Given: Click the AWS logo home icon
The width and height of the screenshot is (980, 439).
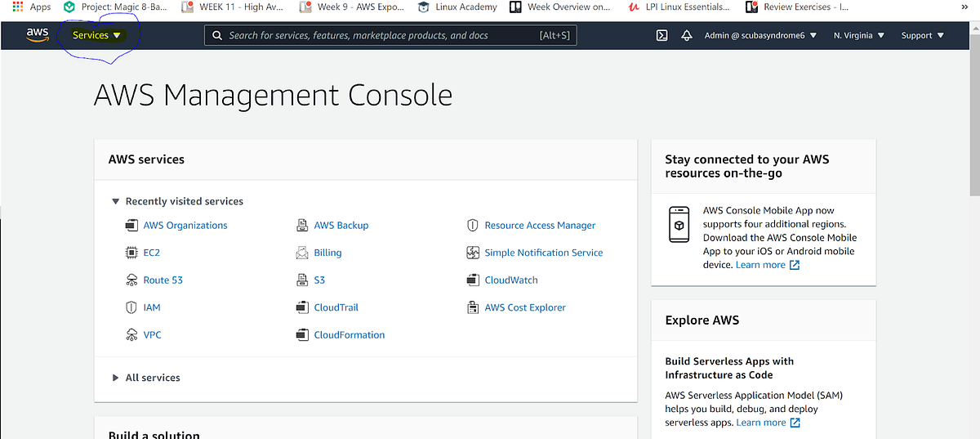Looking at the screenshot, I should tap(38, 35).
